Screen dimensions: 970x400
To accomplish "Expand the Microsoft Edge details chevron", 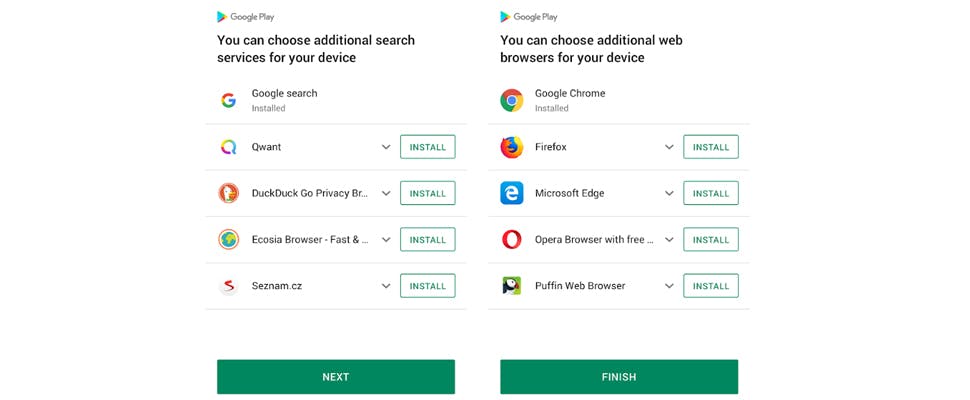I will pyautogui.click(x=669, y=193).
